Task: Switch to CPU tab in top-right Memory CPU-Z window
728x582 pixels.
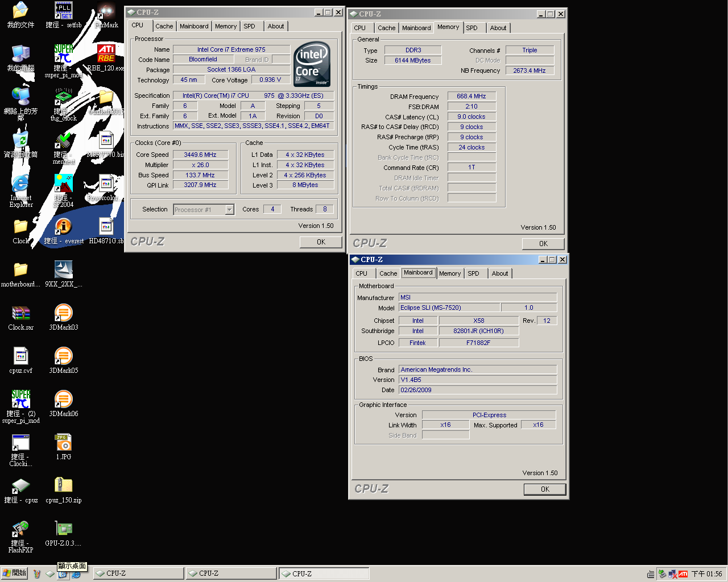Action: [360, 28]
